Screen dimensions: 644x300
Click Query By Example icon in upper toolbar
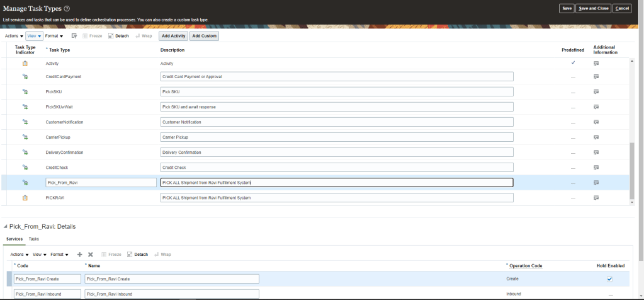click(x=74, y=36)
